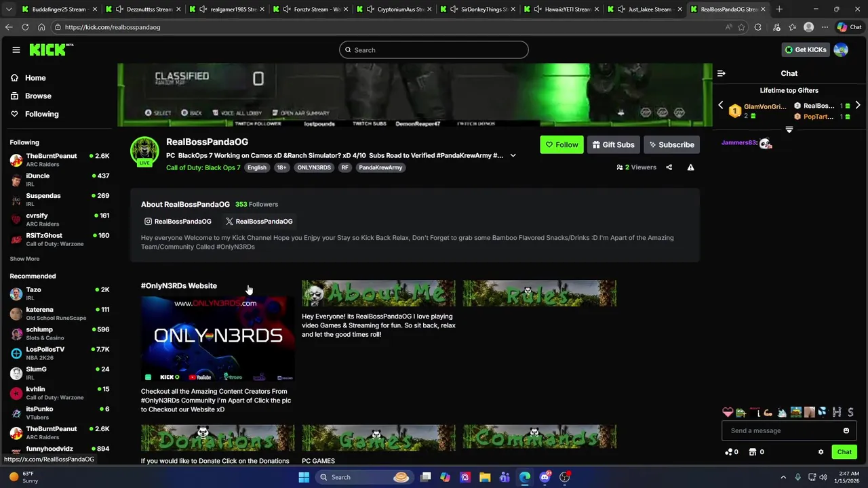Show more followed channels
This screenshot has height=488, width=868.
pos(24,259)
